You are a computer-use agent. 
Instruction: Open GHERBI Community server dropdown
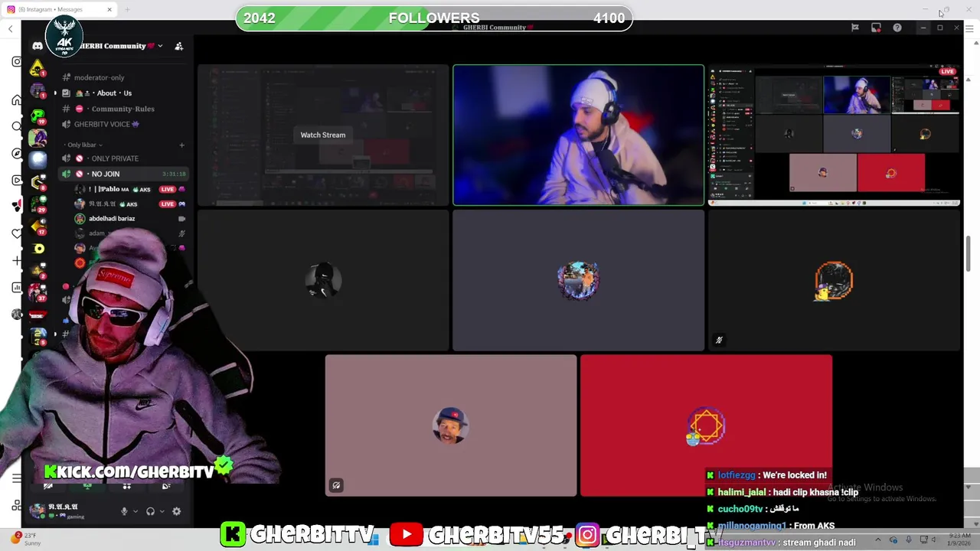click(x=159, y=46)
